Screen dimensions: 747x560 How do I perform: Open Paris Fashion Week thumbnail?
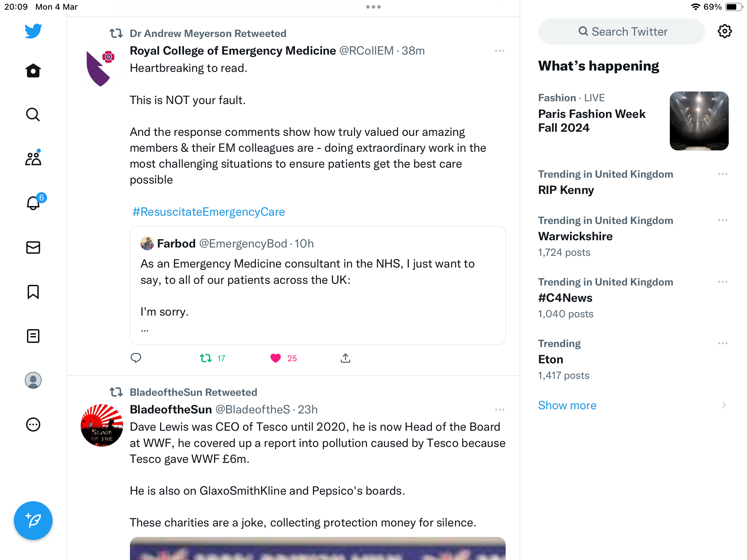(x=699, y=121)
